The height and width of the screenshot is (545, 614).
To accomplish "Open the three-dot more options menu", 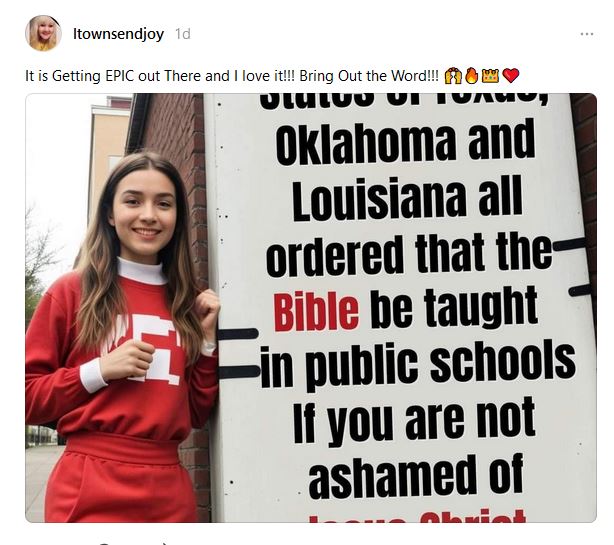I will (587, 34).
